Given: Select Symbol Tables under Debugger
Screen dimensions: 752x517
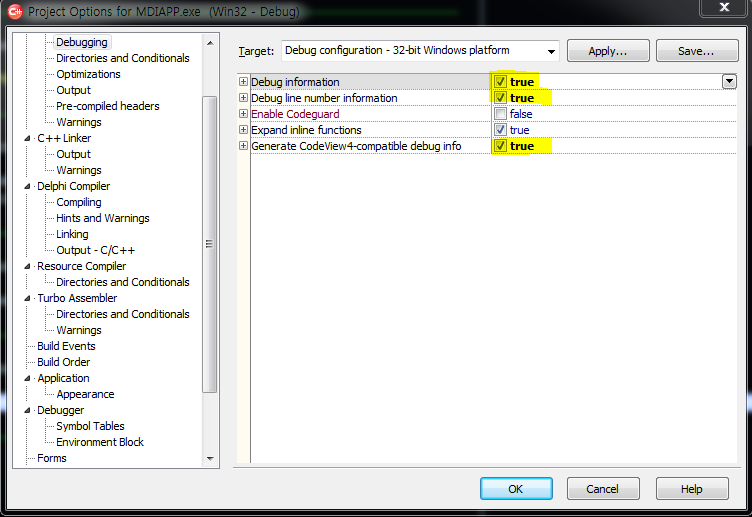Looking at the screenshot, I should pos(90,426).
